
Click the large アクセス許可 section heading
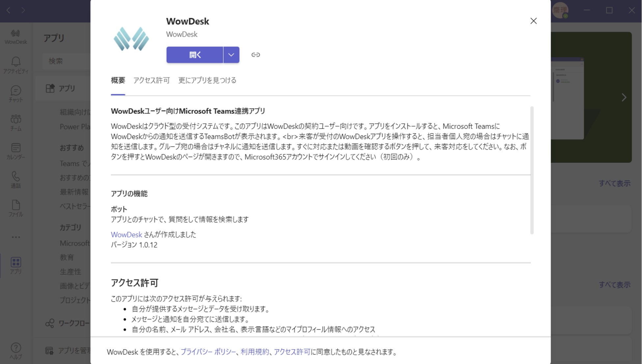click(135, 283)
